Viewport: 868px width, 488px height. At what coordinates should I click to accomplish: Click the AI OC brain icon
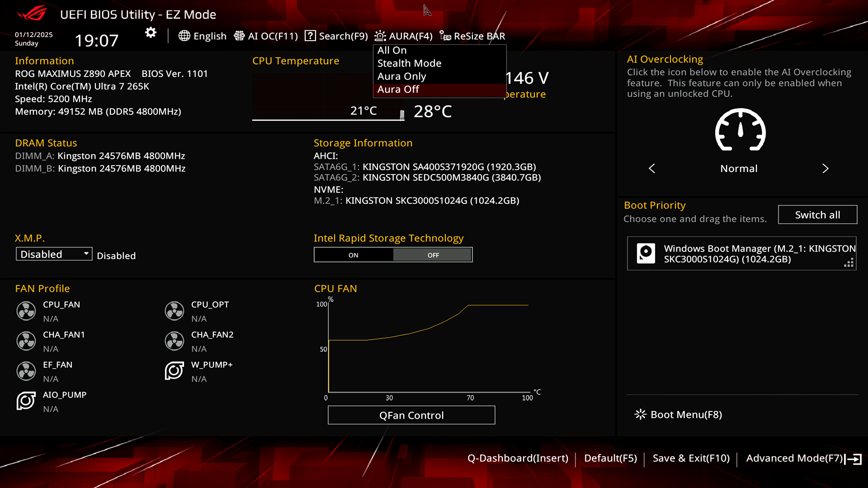click(x=239, y=36)
